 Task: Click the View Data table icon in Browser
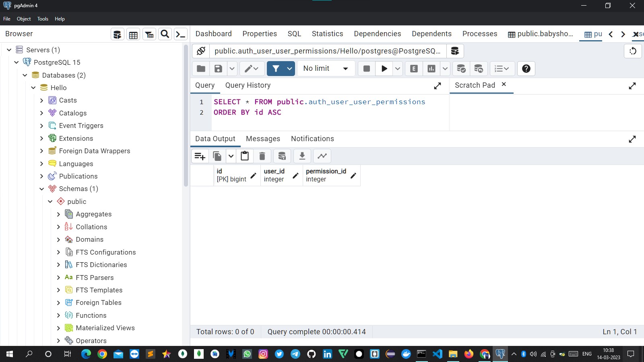[x=133, y=34]
